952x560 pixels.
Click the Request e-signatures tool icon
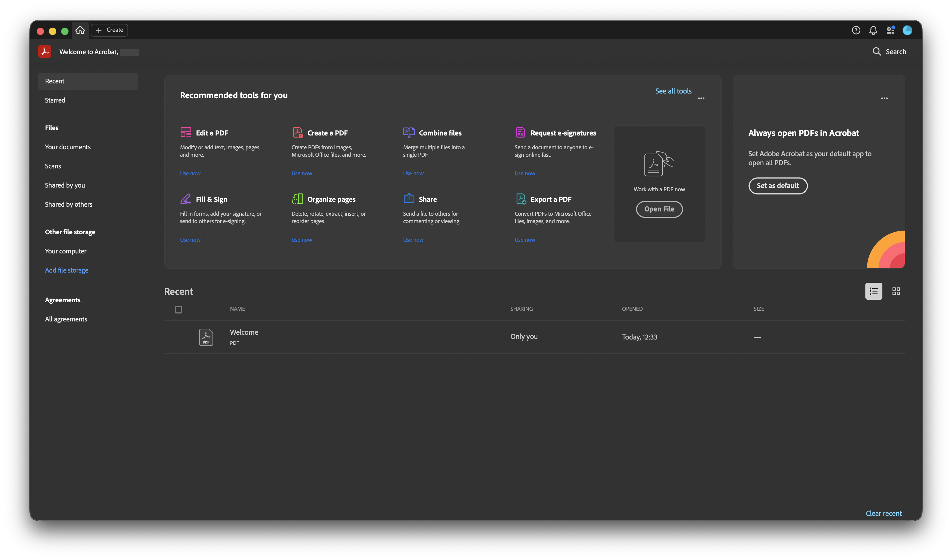520,132
